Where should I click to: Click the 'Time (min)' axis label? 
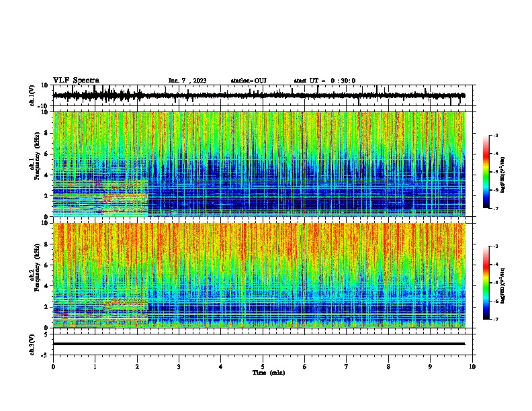(x=269, y=373)
